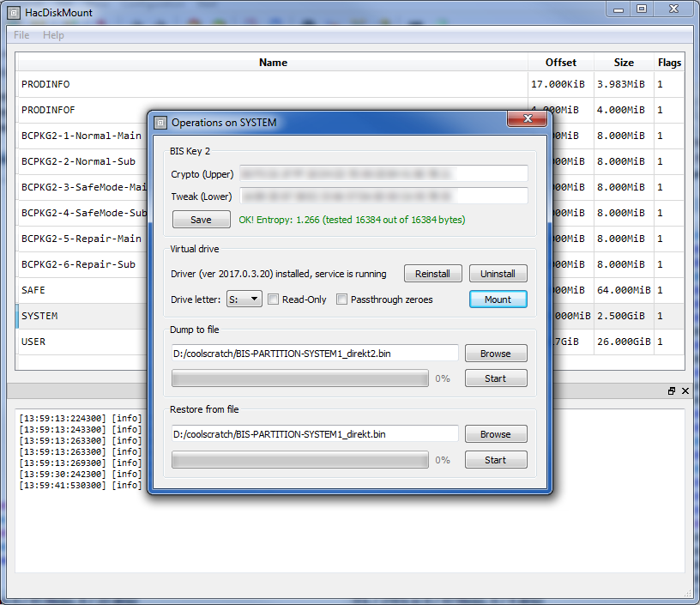Start restore from file
This screenshot has width=700, height=605.
pos(495,460)
